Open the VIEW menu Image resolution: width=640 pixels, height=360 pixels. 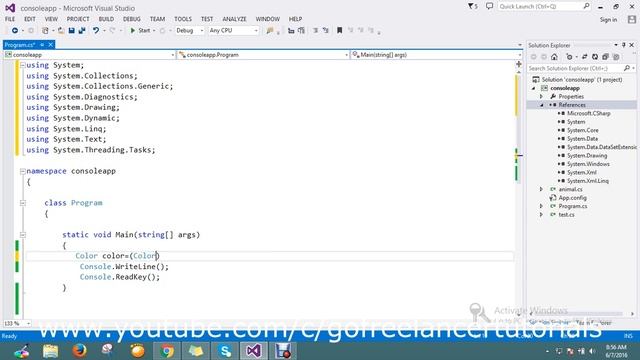(51, 19)
